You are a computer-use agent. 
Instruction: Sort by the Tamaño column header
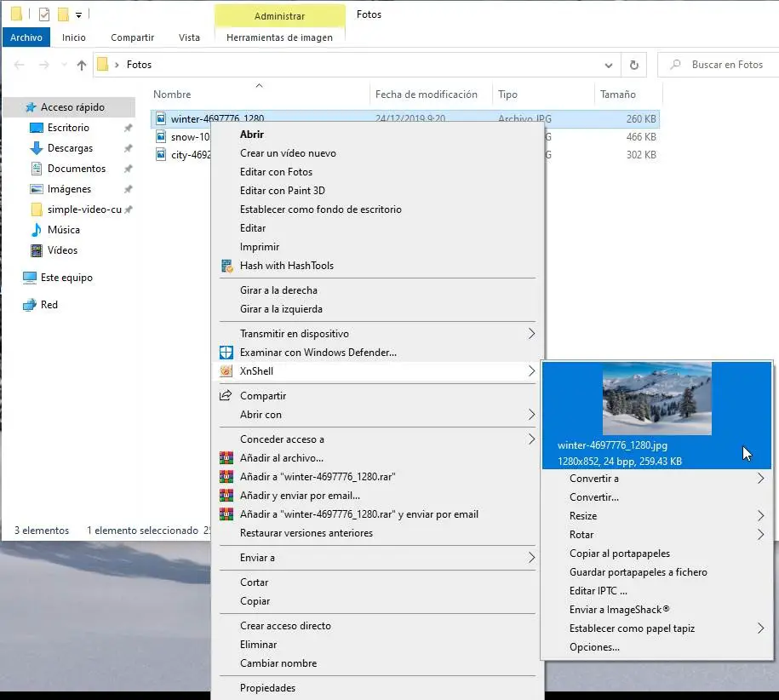tap(617, 95)
